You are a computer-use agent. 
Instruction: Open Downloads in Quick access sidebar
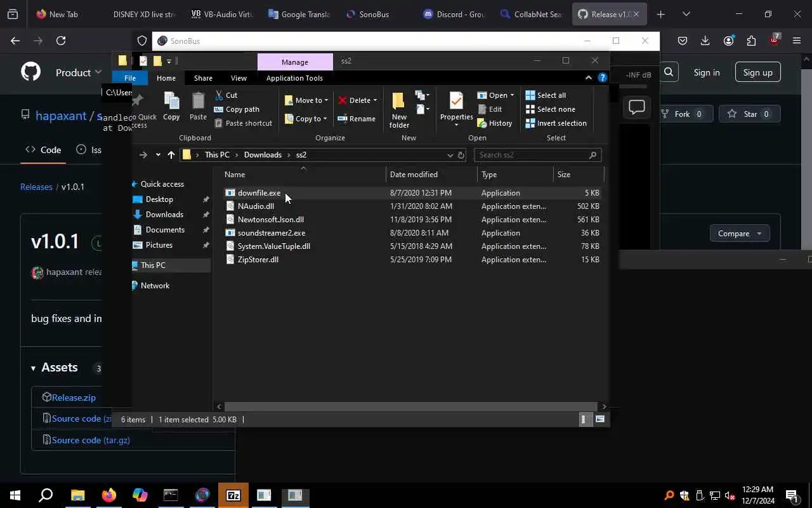click(x=164, y=215)
